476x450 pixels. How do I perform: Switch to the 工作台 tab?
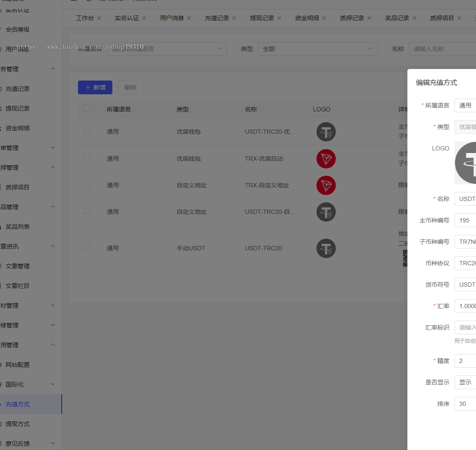pyautogui.click(x=85, y=18)
